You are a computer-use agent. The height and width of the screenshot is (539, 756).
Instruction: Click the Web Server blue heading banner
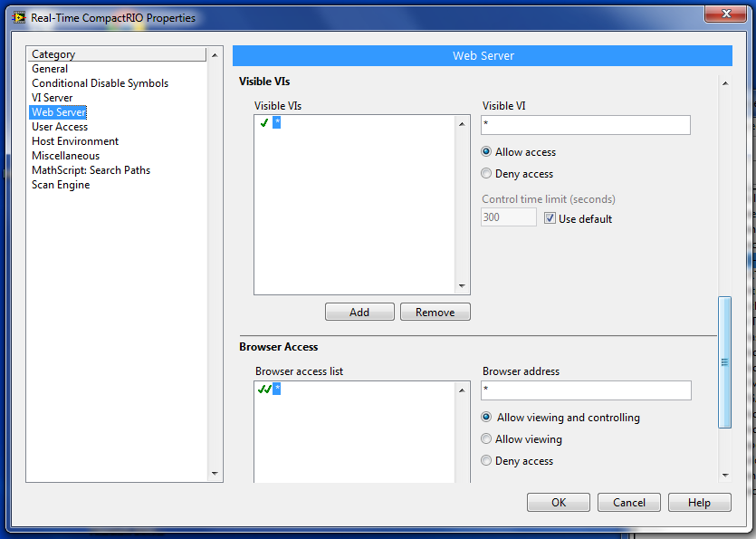coord(483,55)
